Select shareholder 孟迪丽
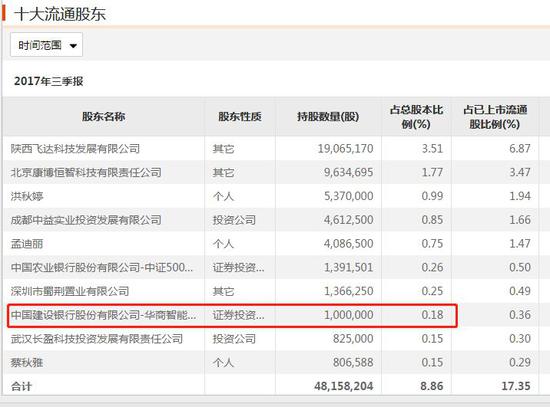This screenshot has height=407, width=550. (27, 244)
